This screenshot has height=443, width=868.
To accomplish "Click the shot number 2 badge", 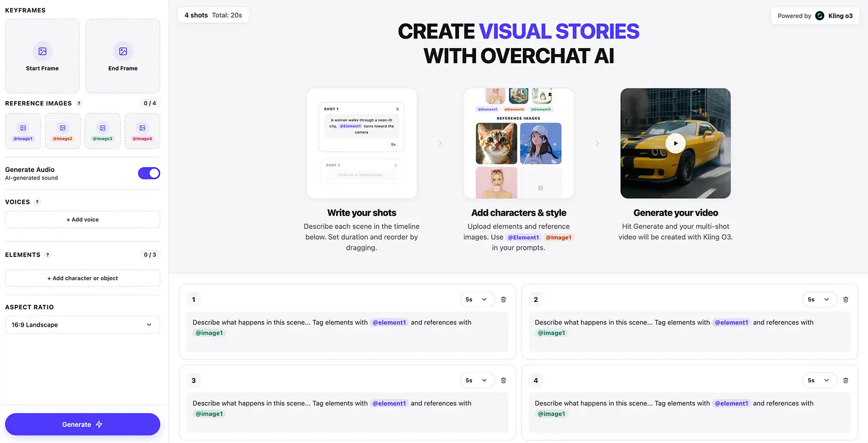I will tap(536, 299).
